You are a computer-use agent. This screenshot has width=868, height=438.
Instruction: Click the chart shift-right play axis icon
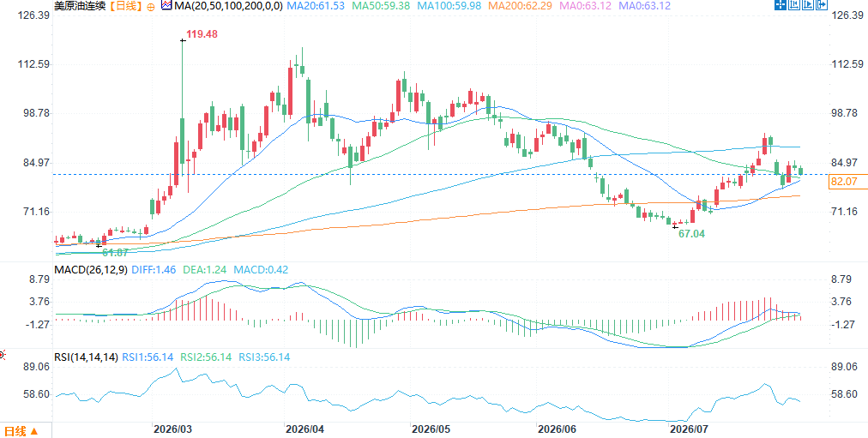click(x=808, y=5)
